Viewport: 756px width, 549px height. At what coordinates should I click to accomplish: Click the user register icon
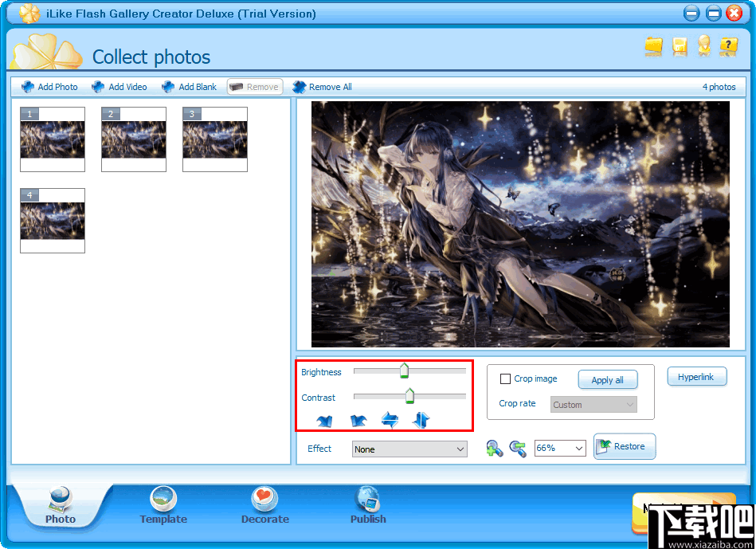coord(704,47)
